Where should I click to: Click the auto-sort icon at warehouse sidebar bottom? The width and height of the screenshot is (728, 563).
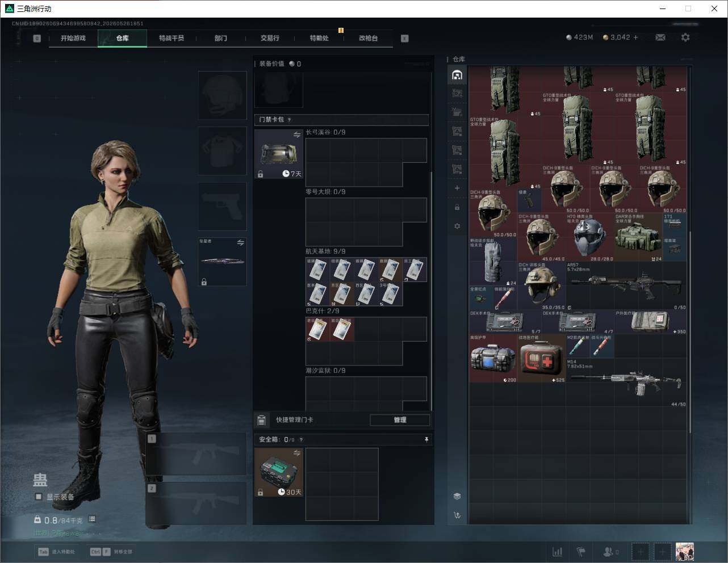457,515
